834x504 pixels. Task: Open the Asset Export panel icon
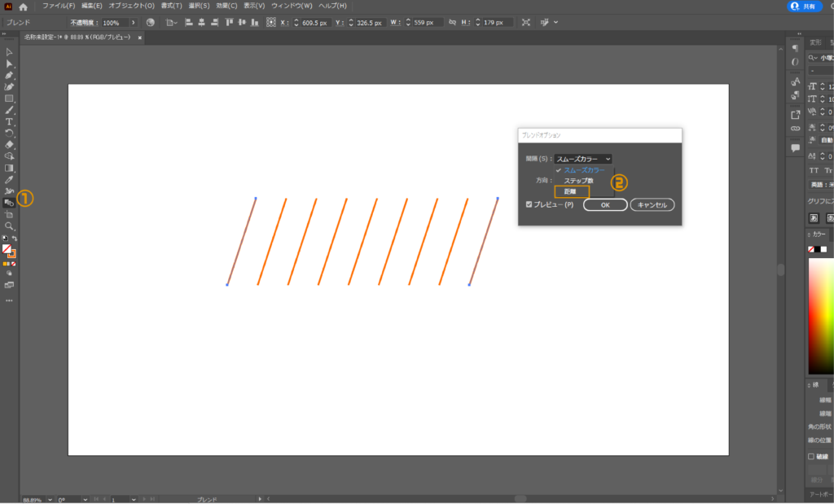pos(795,115)
